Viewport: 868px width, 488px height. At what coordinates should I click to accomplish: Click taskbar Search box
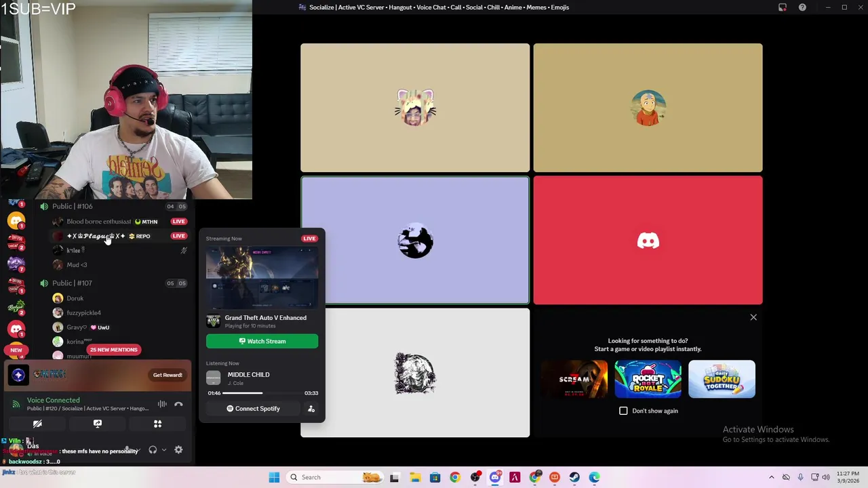pos(334,477)
